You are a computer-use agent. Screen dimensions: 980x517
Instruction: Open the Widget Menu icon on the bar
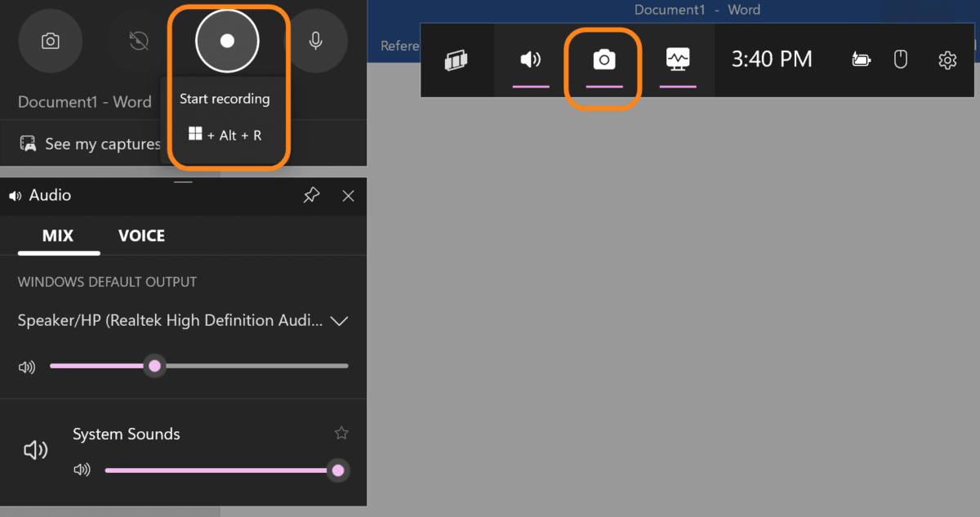[457, 60]
